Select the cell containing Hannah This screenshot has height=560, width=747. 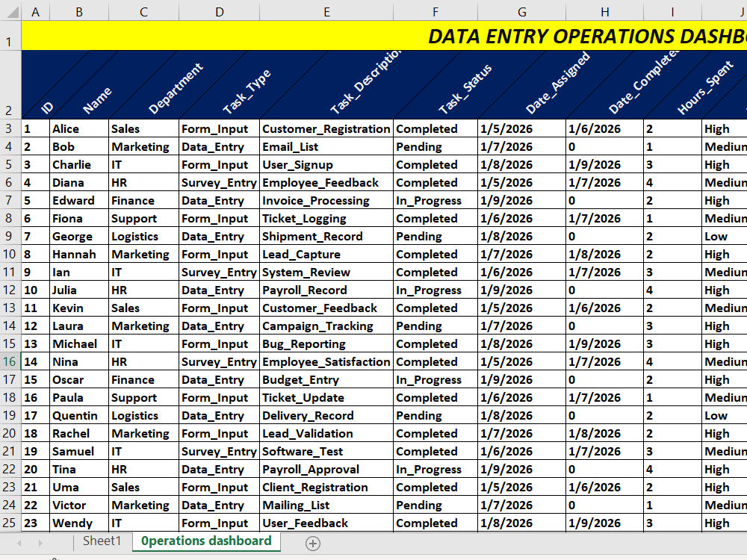[79, 255]
